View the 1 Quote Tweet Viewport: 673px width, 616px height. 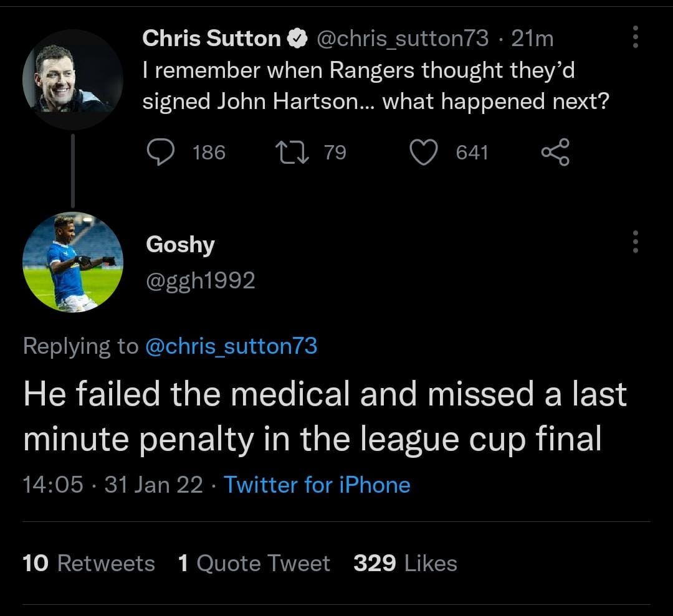254,563
